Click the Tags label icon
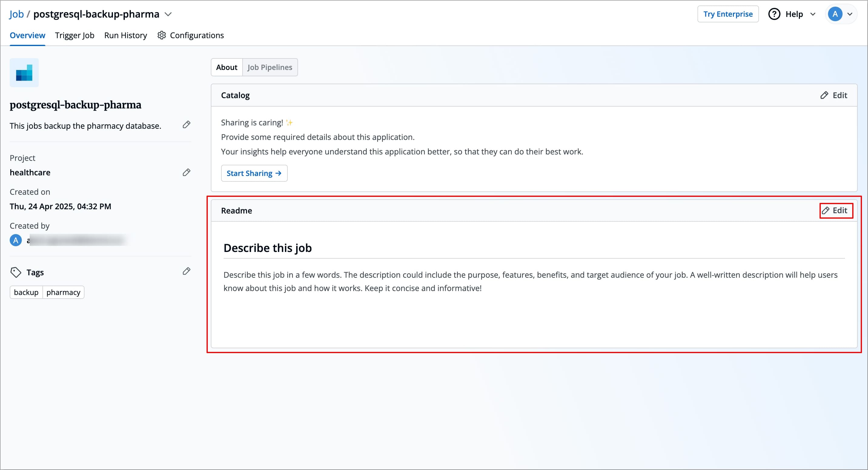Image resolution: width=868 pixels, height=470 pixels. pos(16,272)
